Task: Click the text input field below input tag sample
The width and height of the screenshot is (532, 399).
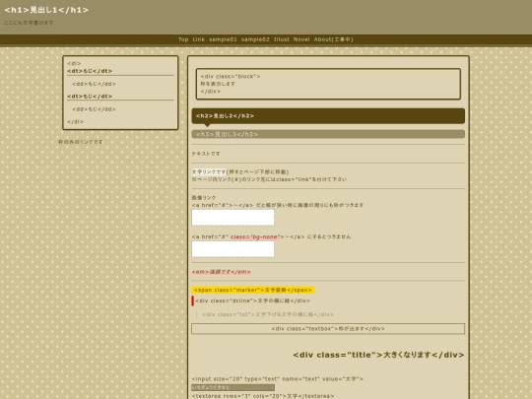Action: (233, 387)
